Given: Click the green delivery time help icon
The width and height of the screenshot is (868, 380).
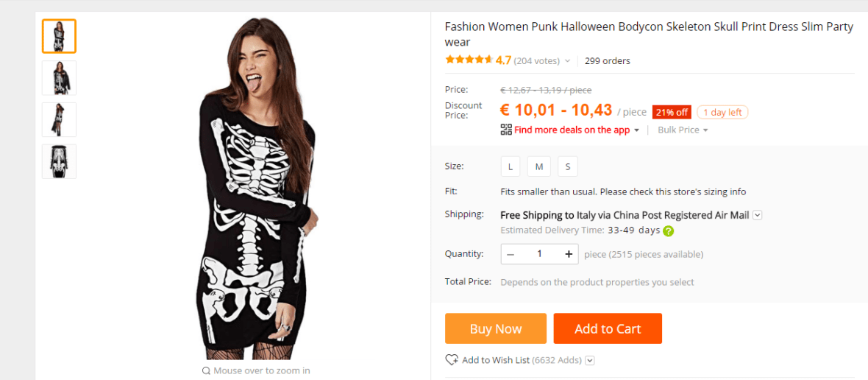Looking at the screenshot, I should (668, 231).
